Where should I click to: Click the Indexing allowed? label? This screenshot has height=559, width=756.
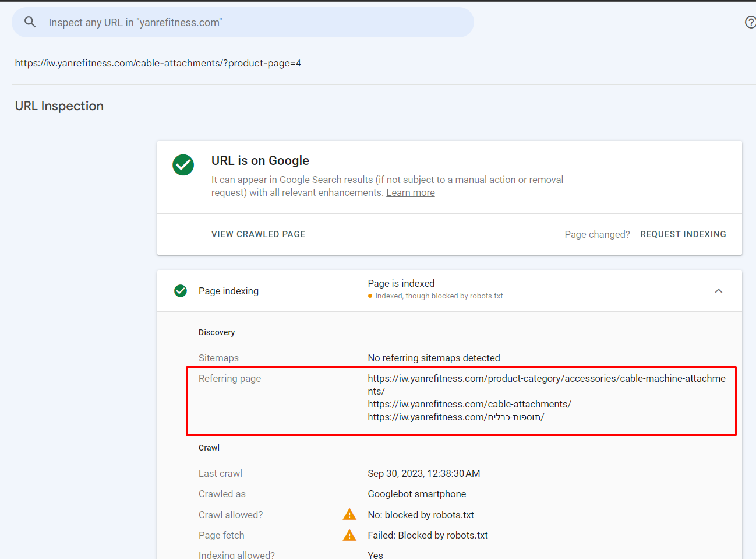tap(236, 555)
